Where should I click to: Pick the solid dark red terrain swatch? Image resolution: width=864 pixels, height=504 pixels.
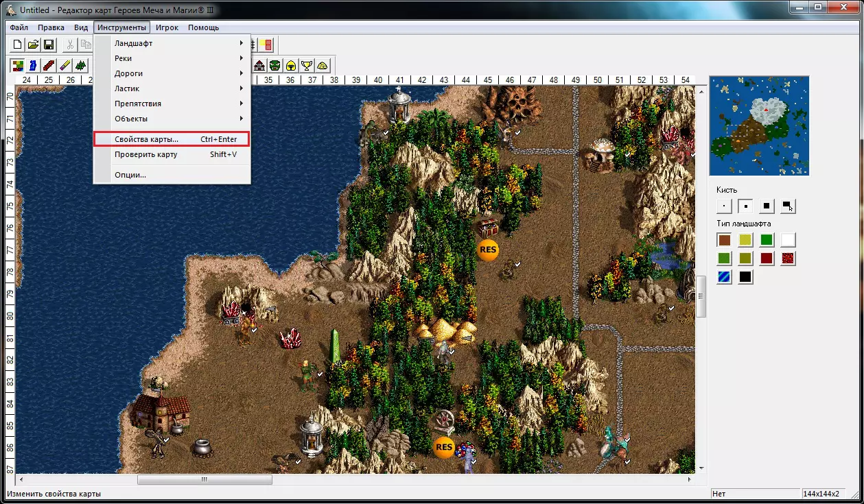click(x=767, y=259)
